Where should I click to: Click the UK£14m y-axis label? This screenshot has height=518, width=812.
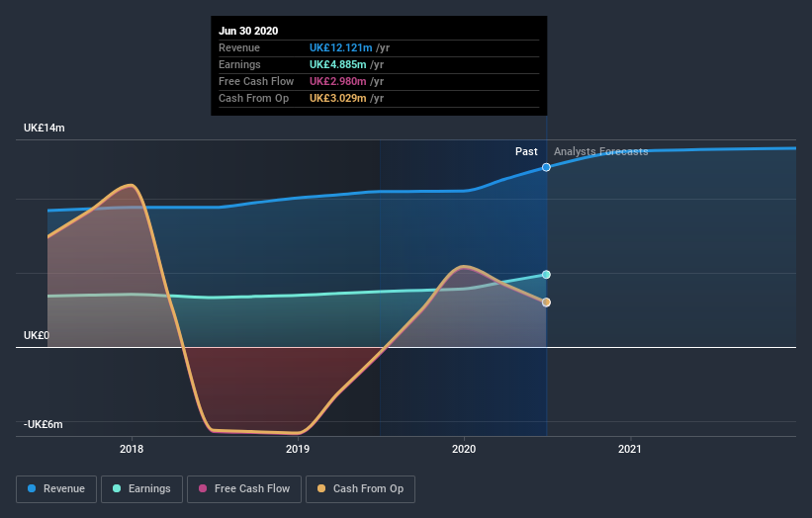45,128
